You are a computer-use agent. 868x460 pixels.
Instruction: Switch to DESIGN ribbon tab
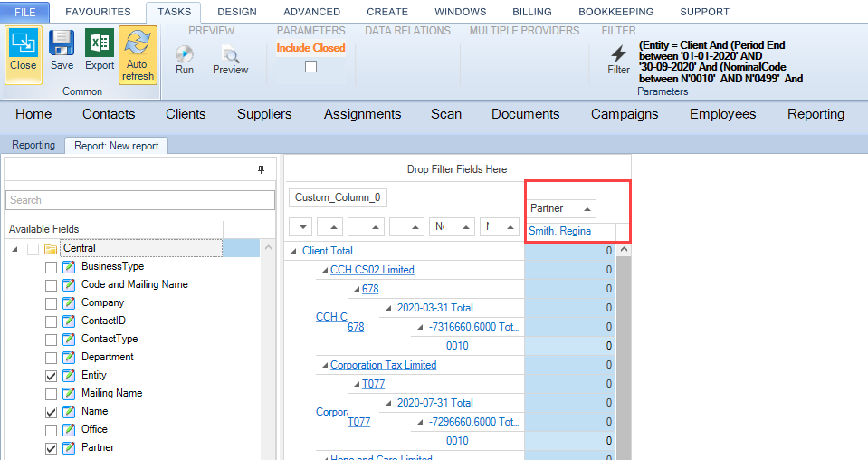click(x=237, y=12)
